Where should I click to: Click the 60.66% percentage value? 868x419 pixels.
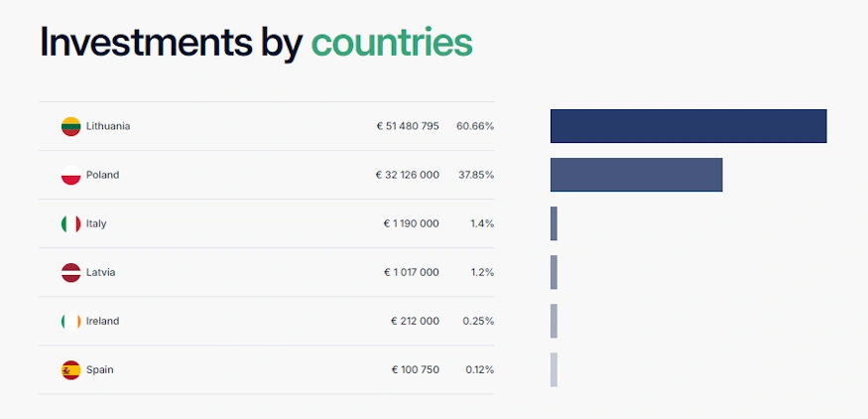[475, 126]
